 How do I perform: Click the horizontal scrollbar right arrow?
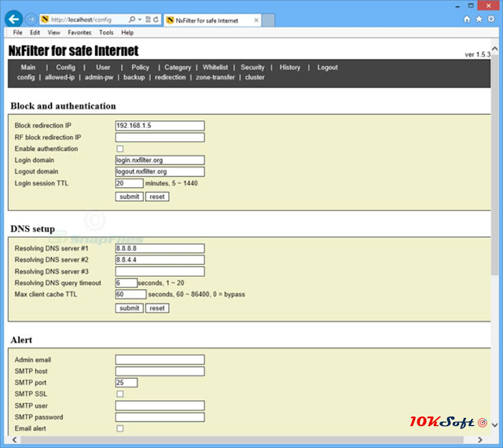coord(480,439)
